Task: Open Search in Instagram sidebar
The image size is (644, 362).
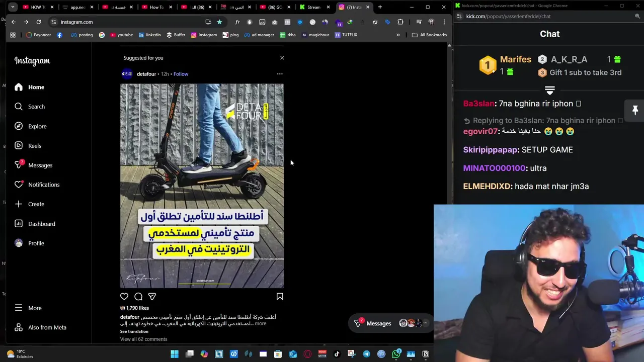Action: [29, 107]
